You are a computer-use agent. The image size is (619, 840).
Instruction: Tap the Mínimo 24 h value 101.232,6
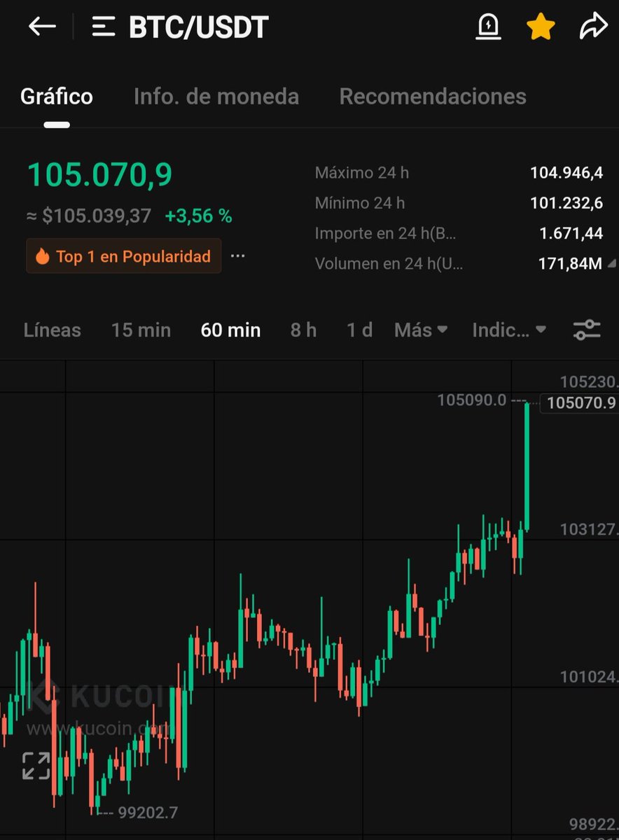click(566, 204)
